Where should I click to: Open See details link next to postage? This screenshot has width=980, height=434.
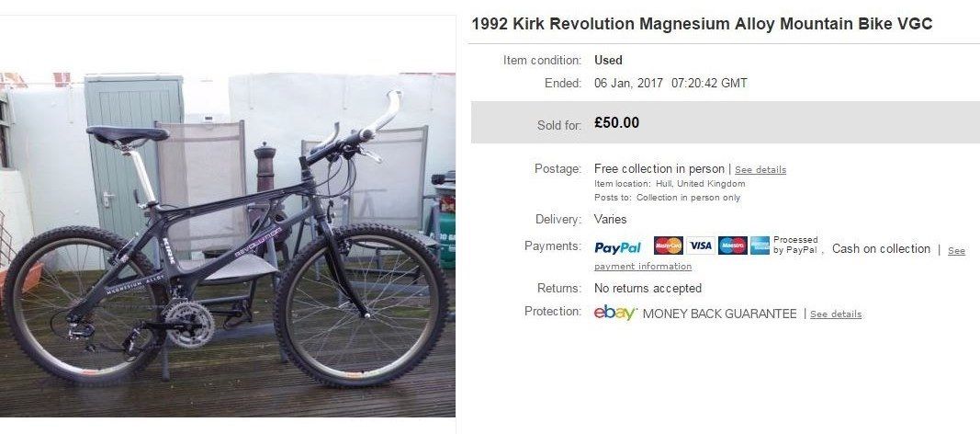click(x=760, y=170)
